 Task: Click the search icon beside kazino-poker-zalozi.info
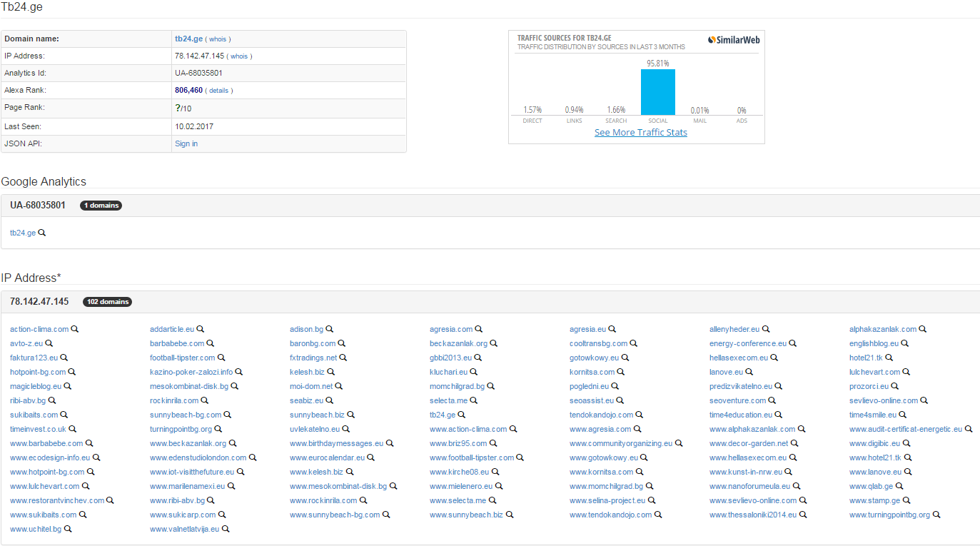click(x=239, y=372)
